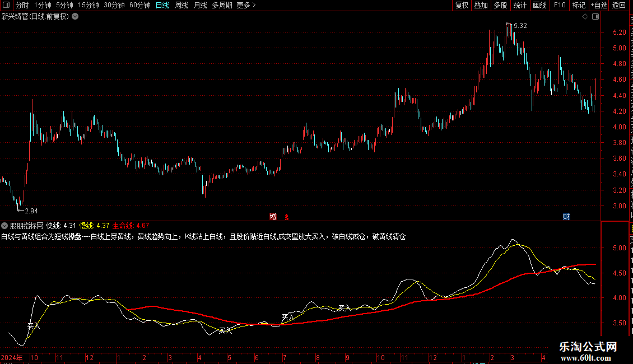
Task: Select the 分时 intraday tab
Action: click(22, 5)
